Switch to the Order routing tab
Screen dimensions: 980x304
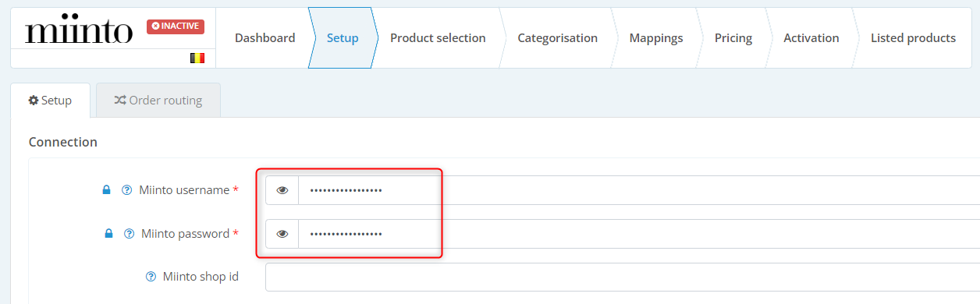158,101
